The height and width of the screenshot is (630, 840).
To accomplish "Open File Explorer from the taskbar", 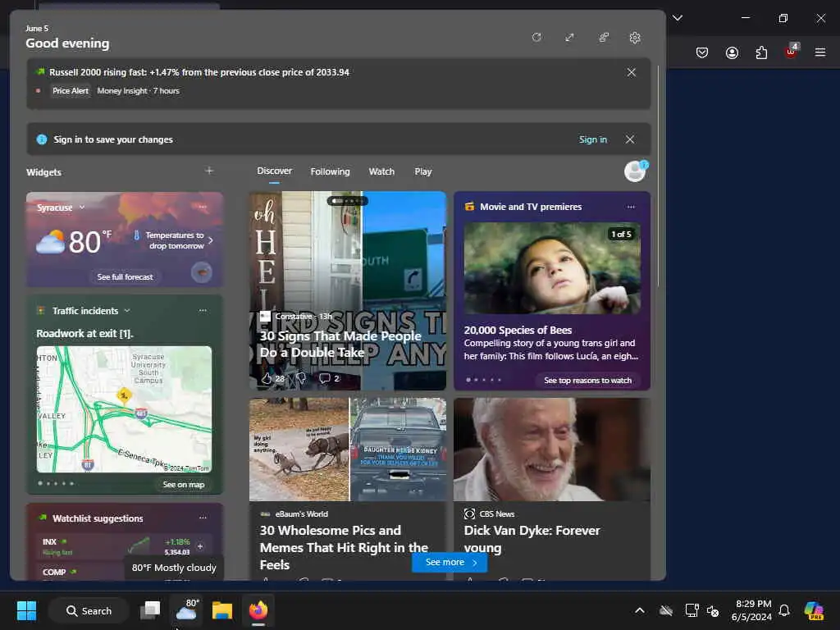I will point(221,610).
